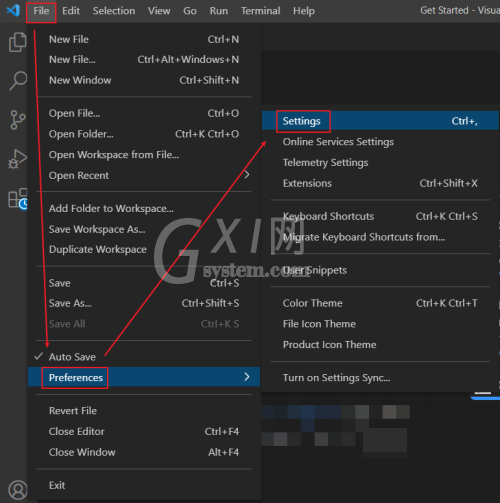Open Settings from Preferences submenu
This screenshot has width=500, height=503.
coord(380,121)
